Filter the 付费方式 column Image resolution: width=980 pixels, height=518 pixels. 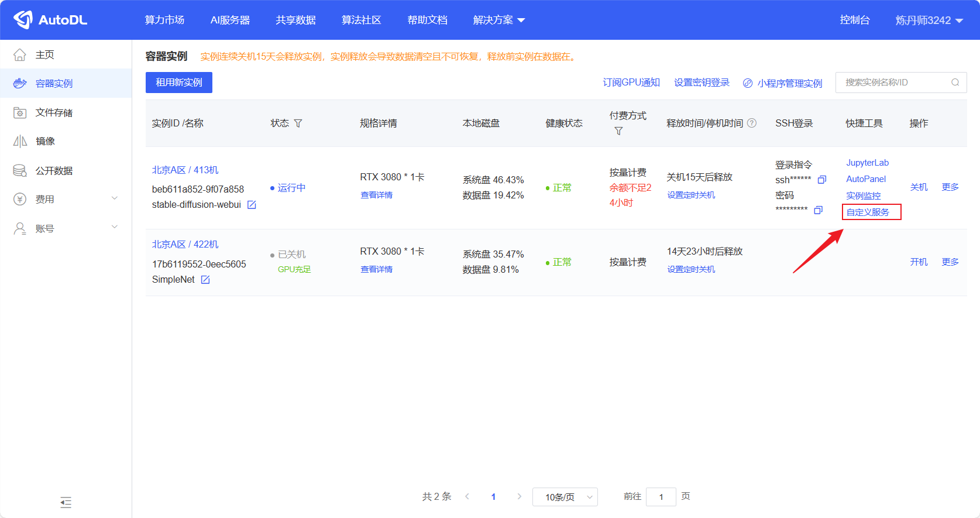[618, 131]
